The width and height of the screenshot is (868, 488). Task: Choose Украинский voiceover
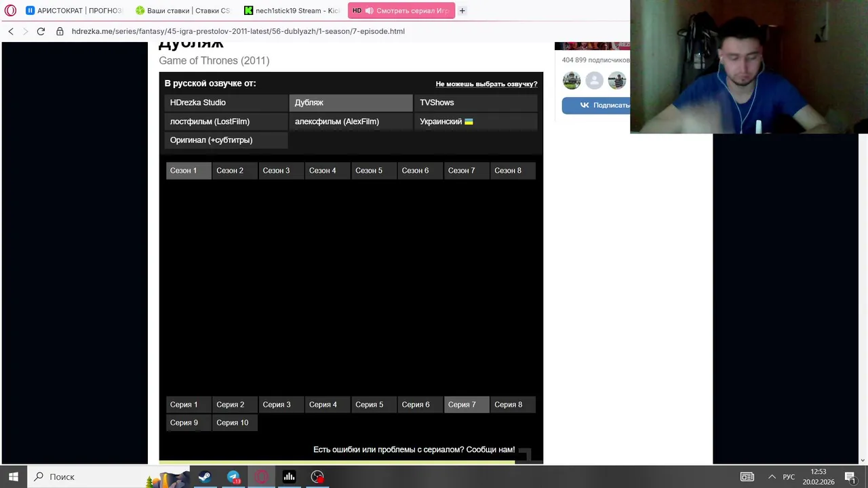tap(475, 121)
